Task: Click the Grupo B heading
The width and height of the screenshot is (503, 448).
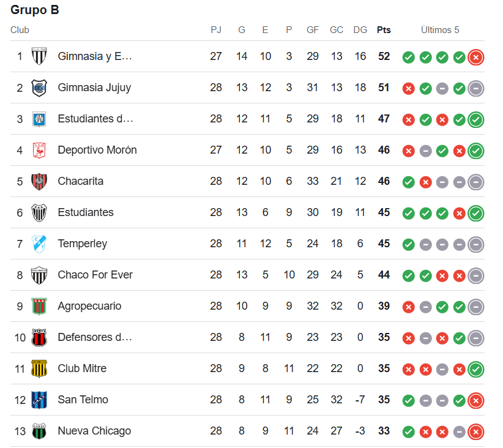Action: coord(35,10)
